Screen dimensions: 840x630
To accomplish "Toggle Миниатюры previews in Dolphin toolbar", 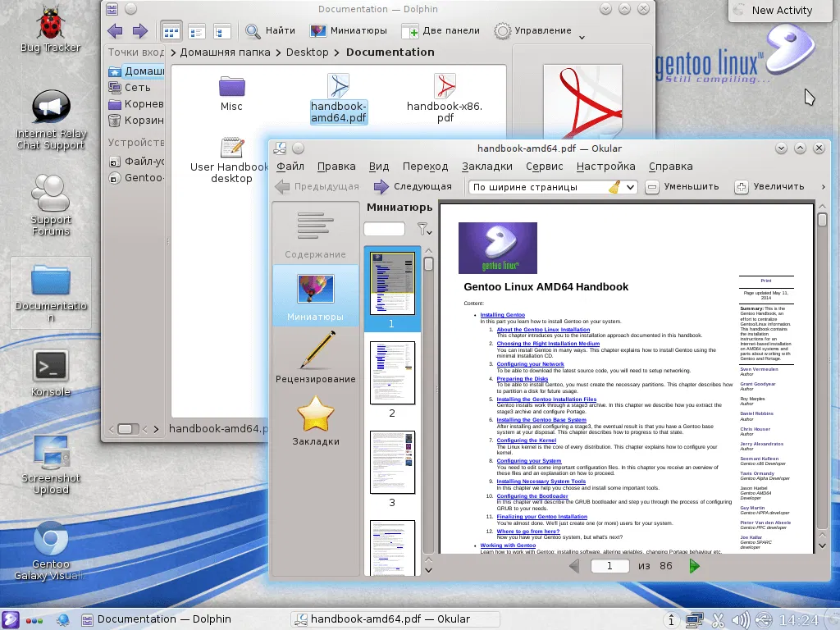I will tap(349, 31).
